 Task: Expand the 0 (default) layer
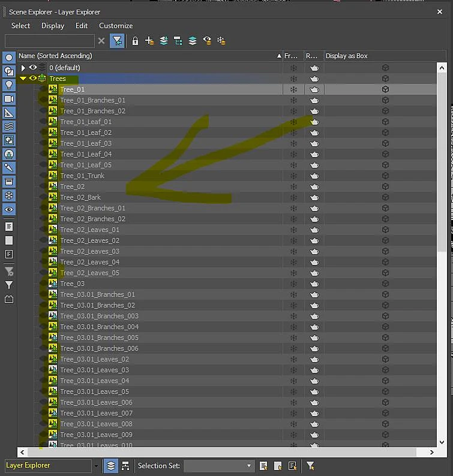[23, 67]
